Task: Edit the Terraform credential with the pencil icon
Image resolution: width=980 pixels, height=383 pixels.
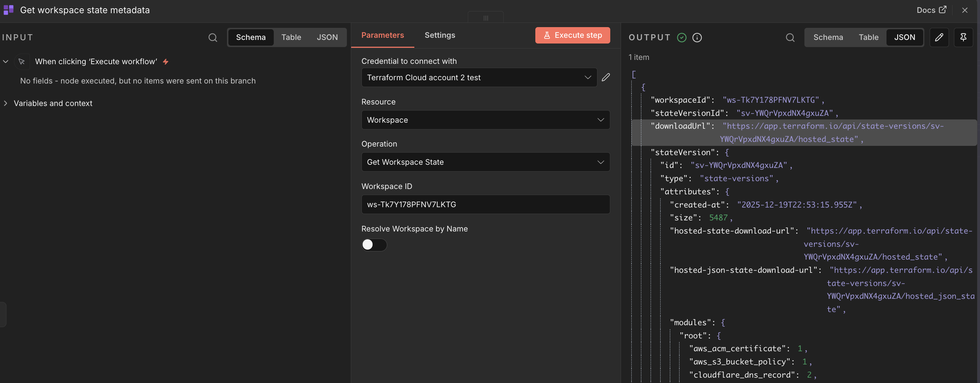Action: point(606,77)
